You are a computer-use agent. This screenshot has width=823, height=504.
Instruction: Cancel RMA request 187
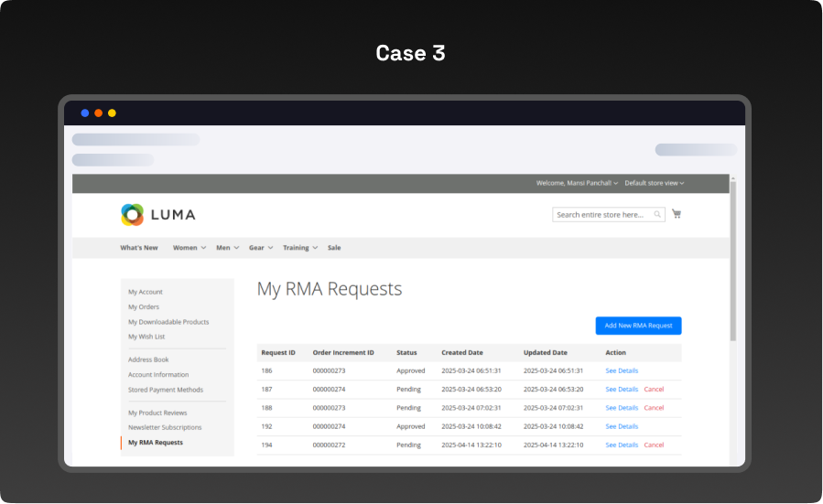654,389
